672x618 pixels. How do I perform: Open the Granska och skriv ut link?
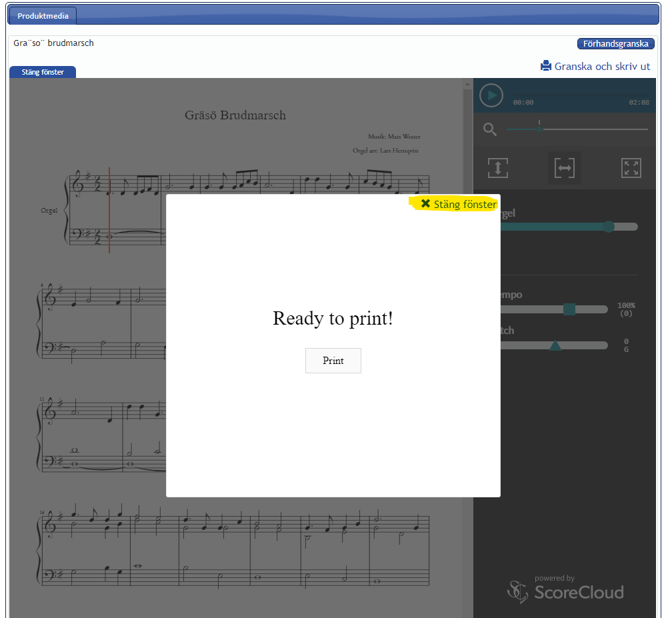(x=601, y=66)
